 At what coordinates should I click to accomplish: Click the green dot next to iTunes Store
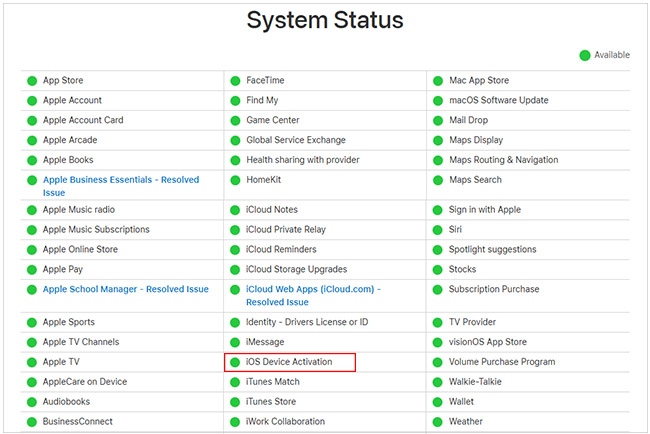click(235, 402)
